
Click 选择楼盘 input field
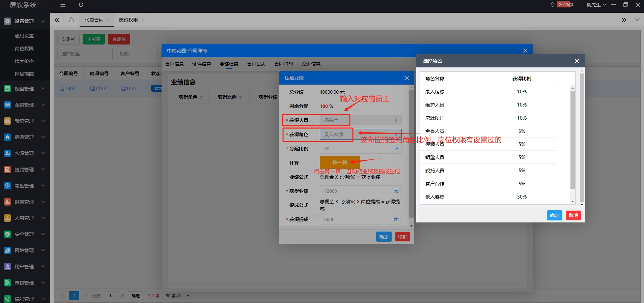click(85, 54)
